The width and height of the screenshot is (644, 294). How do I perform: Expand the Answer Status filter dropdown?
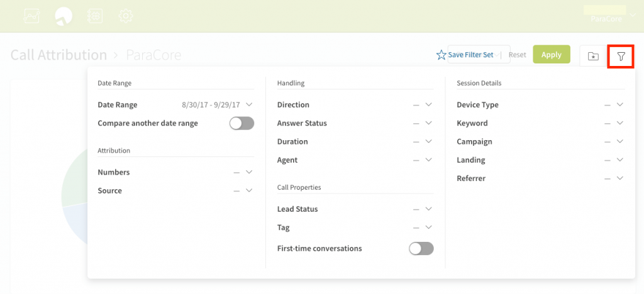click(x=429, y=123)
